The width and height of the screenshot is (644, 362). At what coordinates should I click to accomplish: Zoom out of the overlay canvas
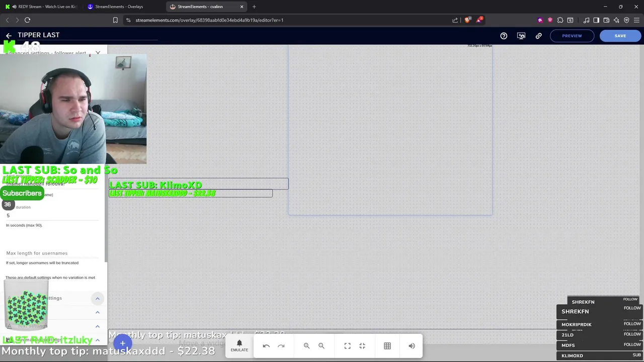point(321,346)
